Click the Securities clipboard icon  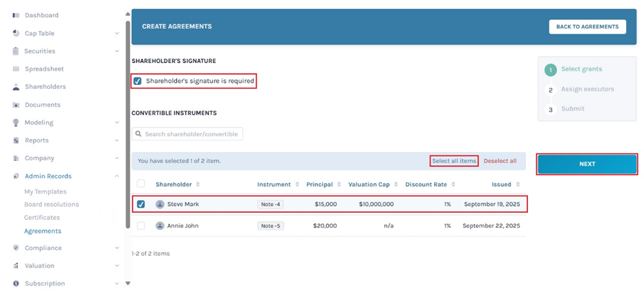16,51
